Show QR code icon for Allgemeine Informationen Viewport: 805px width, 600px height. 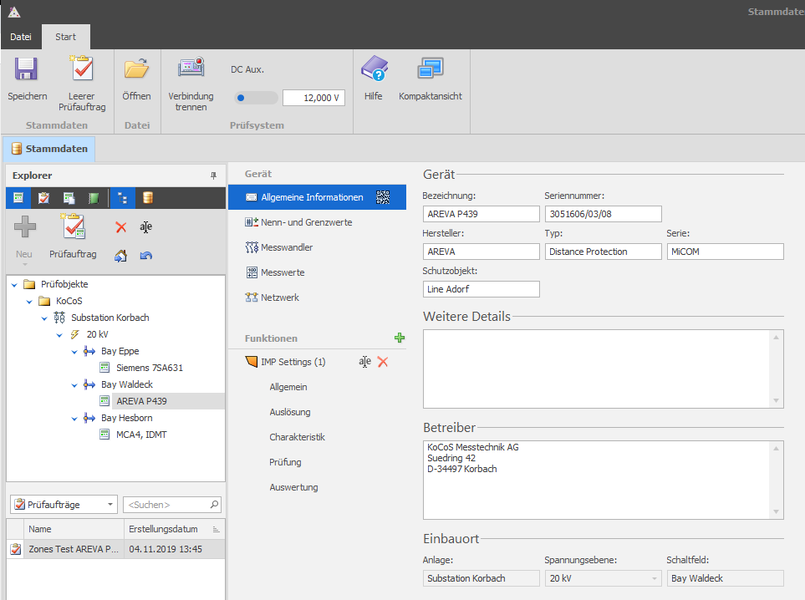(x=383, y=197)
